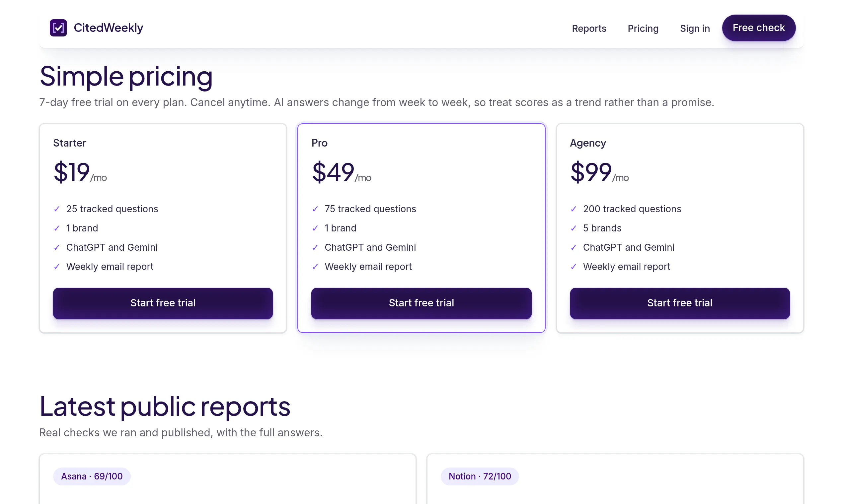Screen dimensions: 843x504
Task: Click 'Weekly email report' in Starter card
Action: pos(110,267)
